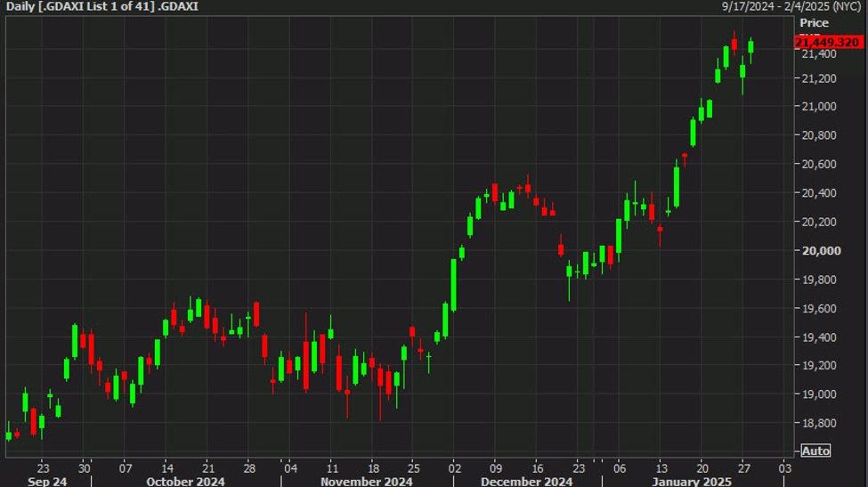Click the 20,800 price axis label
Viewport: 868px width, 487px height.
819,135
